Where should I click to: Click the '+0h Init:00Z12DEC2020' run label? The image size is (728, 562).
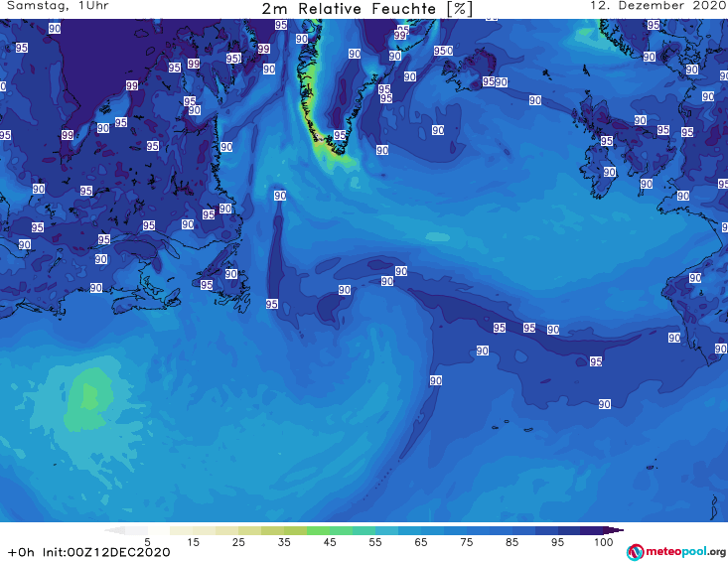click(x=89, y=552)
